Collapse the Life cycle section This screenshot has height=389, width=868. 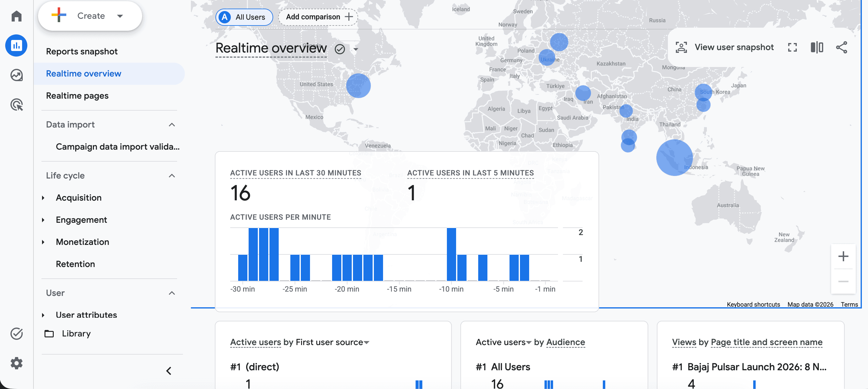point(172,176)
